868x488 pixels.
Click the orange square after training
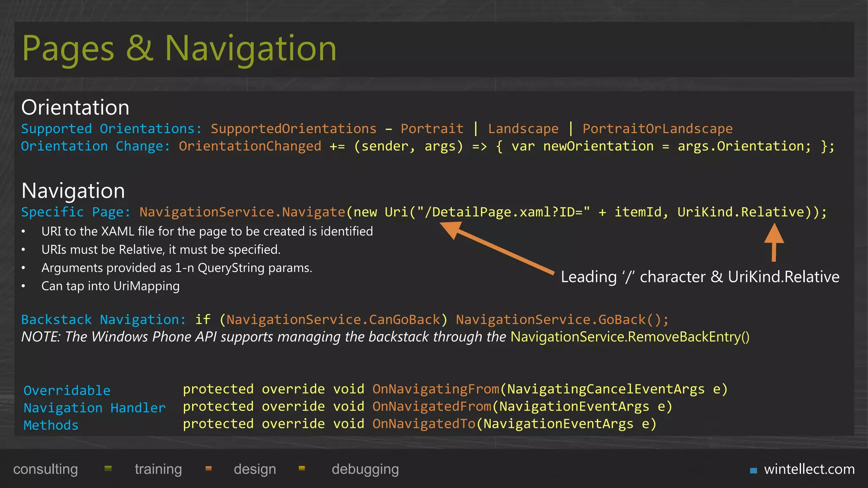point(209,468)
